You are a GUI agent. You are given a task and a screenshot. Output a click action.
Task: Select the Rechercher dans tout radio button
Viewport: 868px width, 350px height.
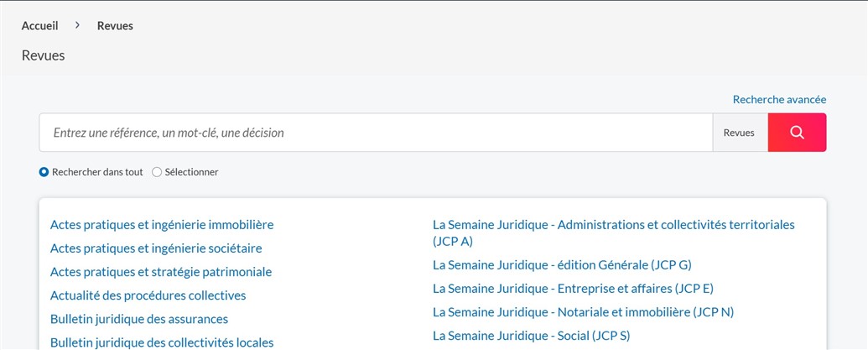pyautogui.click(x=44, y=172)
